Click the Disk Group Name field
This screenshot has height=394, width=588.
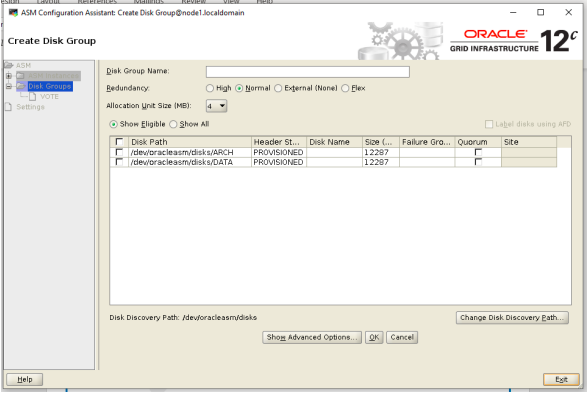coord(308,72)
